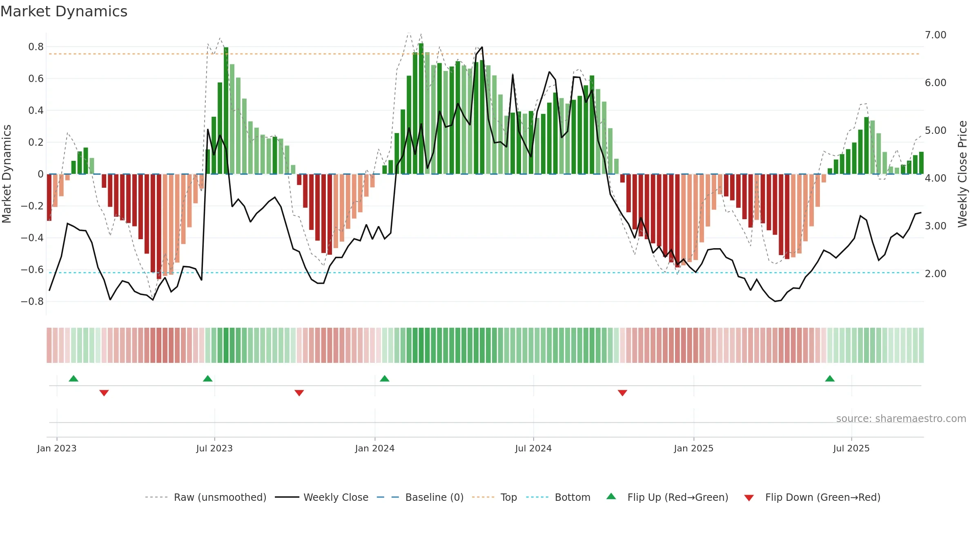The image size is (980, 551).
Task: Click the −0.2 left axis tick label
Action: pyautogui.click(x=32, y=206)
